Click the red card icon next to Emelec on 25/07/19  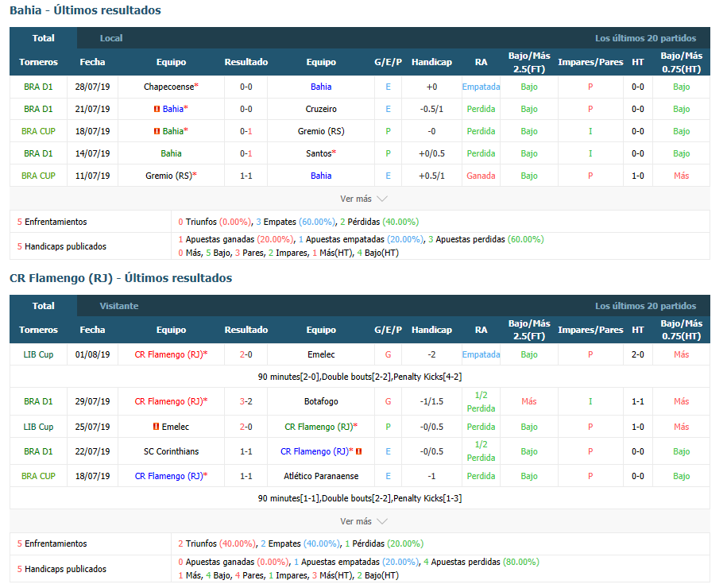click(157, 427)
